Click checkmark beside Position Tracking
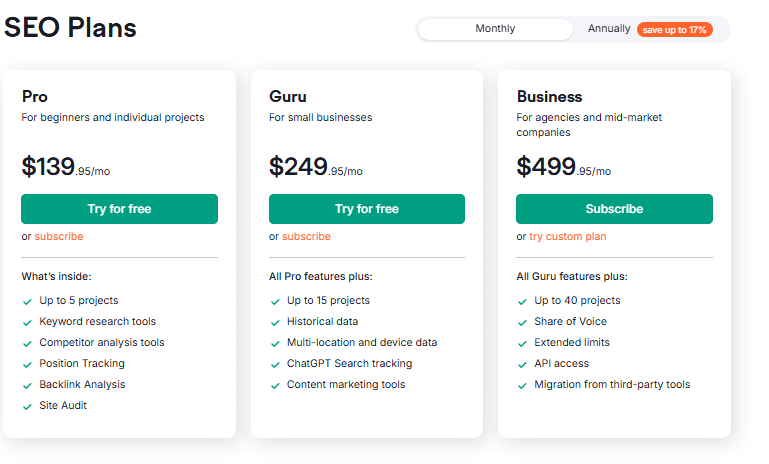Image resolution: width=769 pixels, height=464 pixels. pos(27,365)
